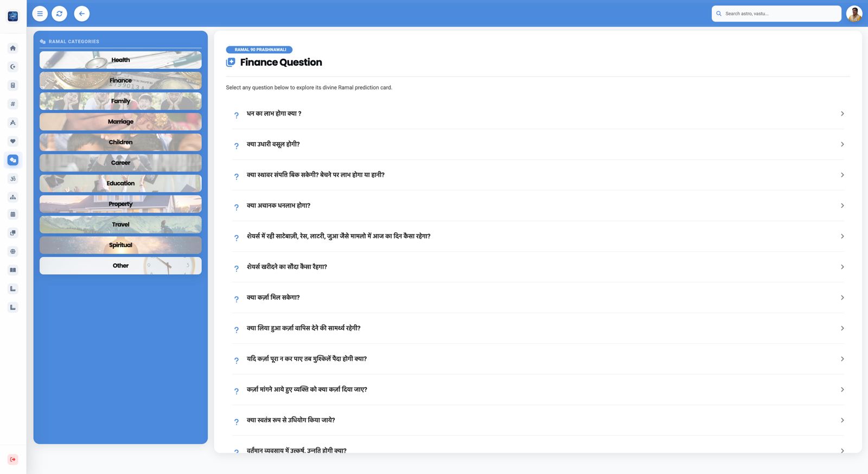This screenshot has width=868, height=474.
Task: Click the lower L-shaped sidebar icon
Action: 13,307
